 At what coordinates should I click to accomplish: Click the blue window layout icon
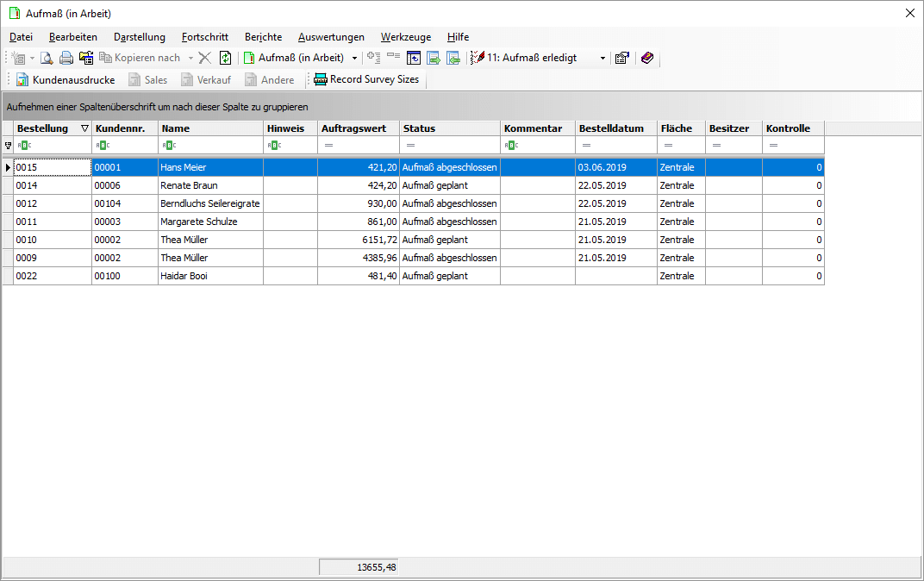click(414, 58)
